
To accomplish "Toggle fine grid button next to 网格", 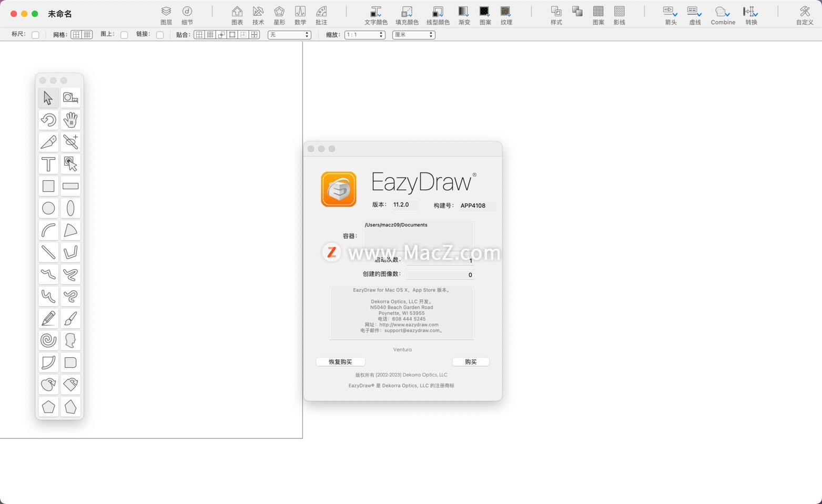I will [87, 35].
